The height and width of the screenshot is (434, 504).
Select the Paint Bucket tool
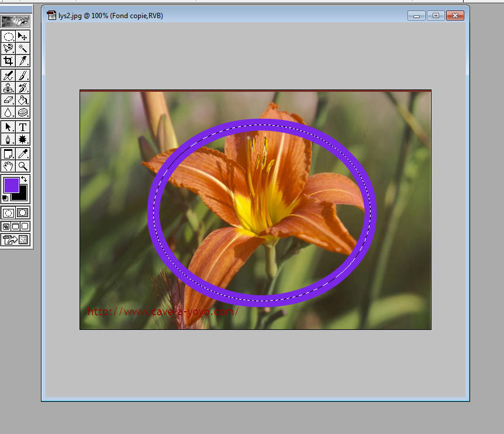pyautogui.click(x=22, y=100)
